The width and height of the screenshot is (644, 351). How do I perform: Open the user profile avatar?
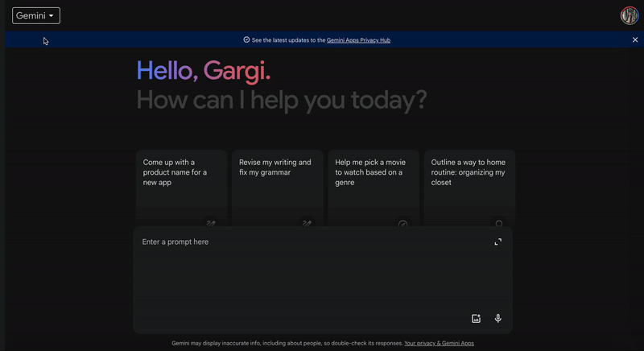click(x=630, y=15)
